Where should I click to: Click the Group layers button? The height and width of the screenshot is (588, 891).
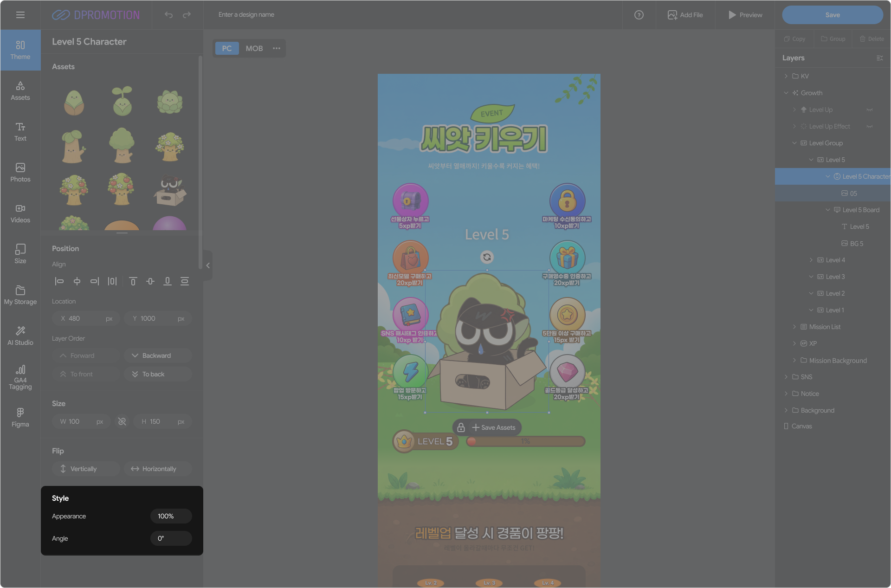(x=833, y=39)
